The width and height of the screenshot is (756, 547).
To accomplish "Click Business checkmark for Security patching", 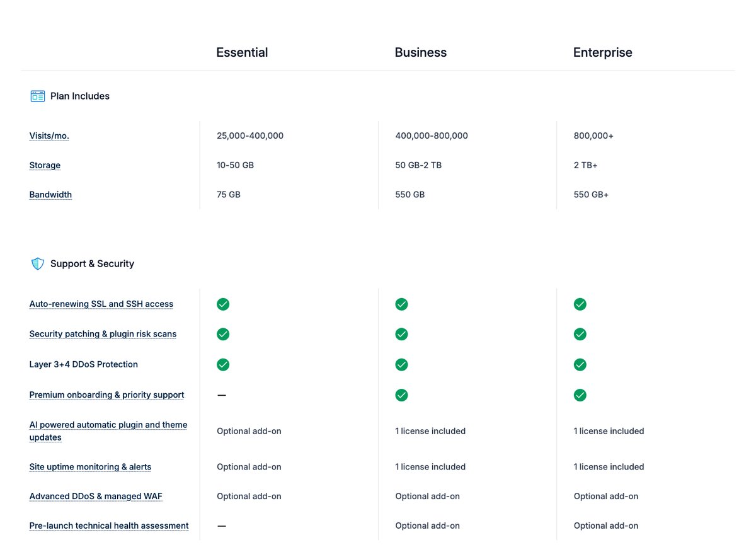I will [x=401, y=334].
